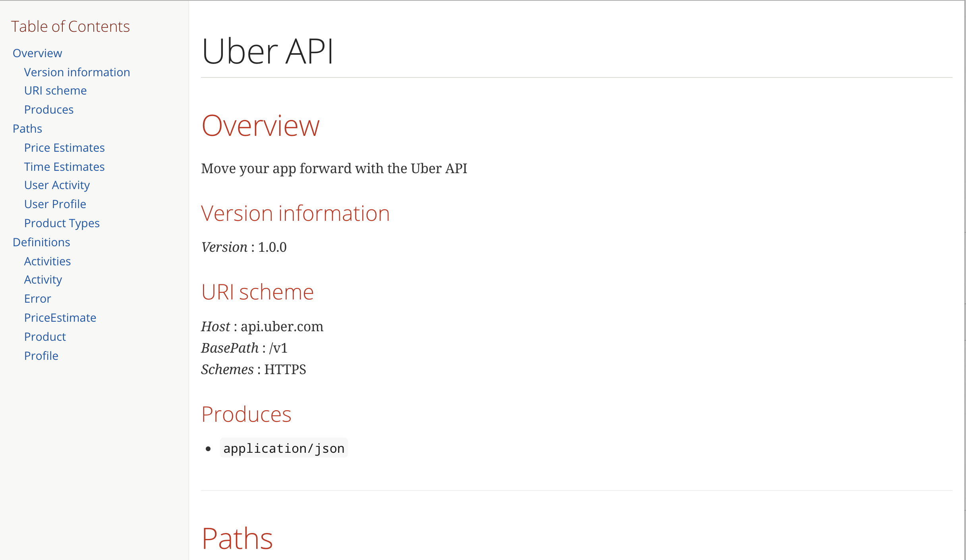This screenshot has height=560, width=966.
Task: Open the PriceEstimate definition
Action: tap(60, 317)
